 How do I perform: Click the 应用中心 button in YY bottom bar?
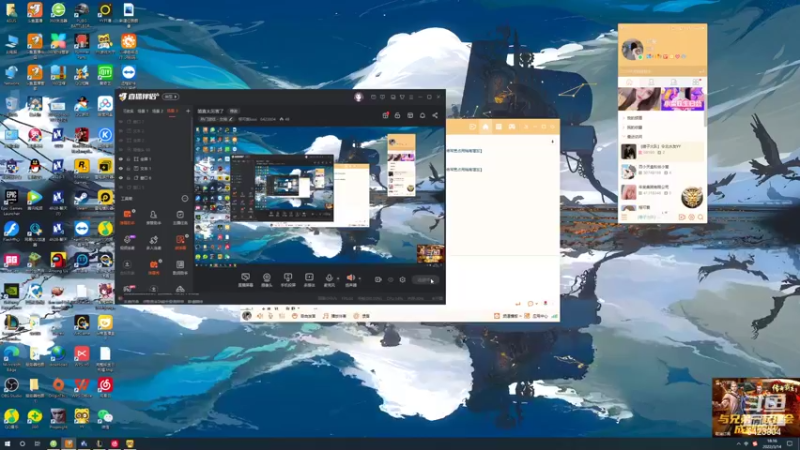(x=537, y=316)
